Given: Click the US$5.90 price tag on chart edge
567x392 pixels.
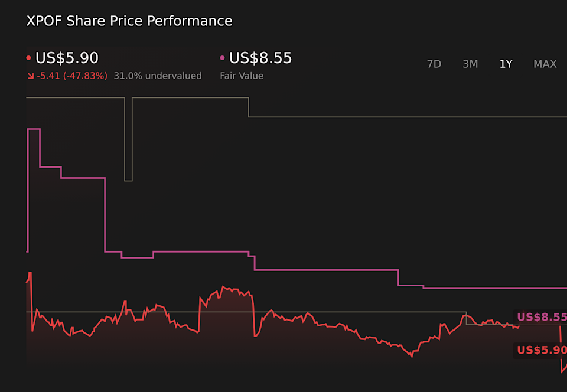Looking at the screenshot, I should click(x=540, y=351).
